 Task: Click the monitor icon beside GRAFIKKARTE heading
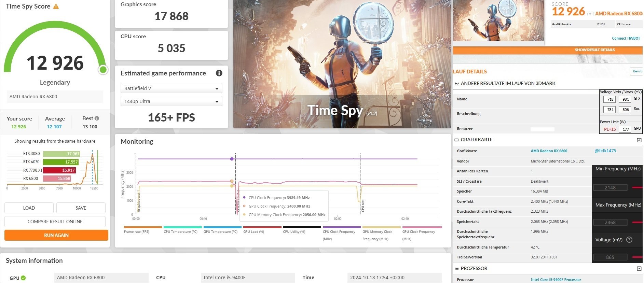point(456,140)
